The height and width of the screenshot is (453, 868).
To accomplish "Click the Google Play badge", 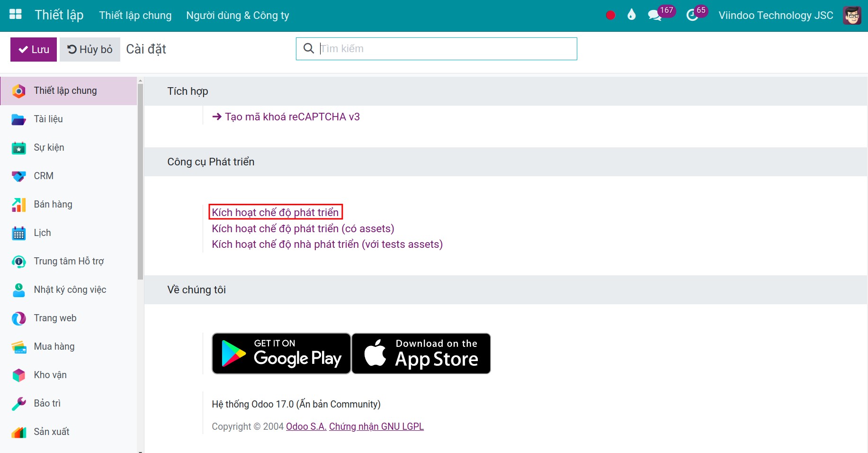I will pos(281,353).
